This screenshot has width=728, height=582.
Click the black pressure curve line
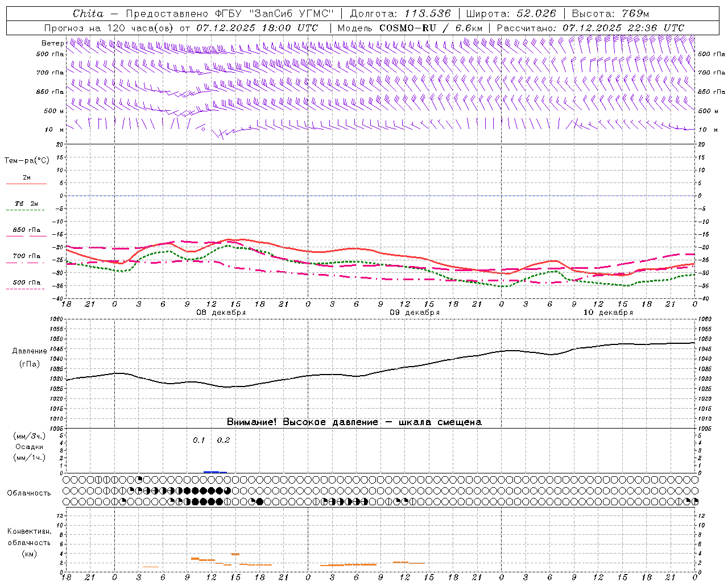pyautogui.click(x=381, y=372)
